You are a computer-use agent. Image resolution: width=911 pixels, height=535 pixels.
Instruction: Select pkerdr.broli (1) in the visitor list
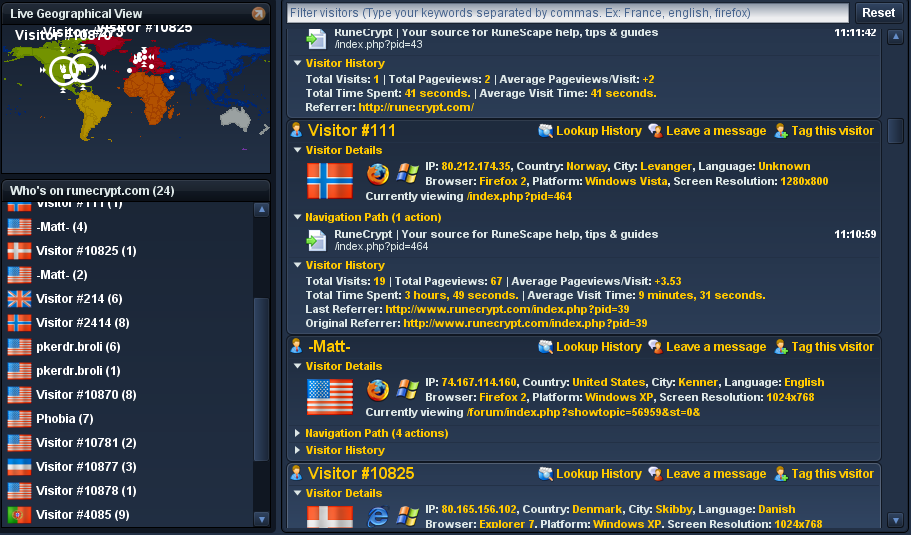pyautogui.click(x=130, y=371)
